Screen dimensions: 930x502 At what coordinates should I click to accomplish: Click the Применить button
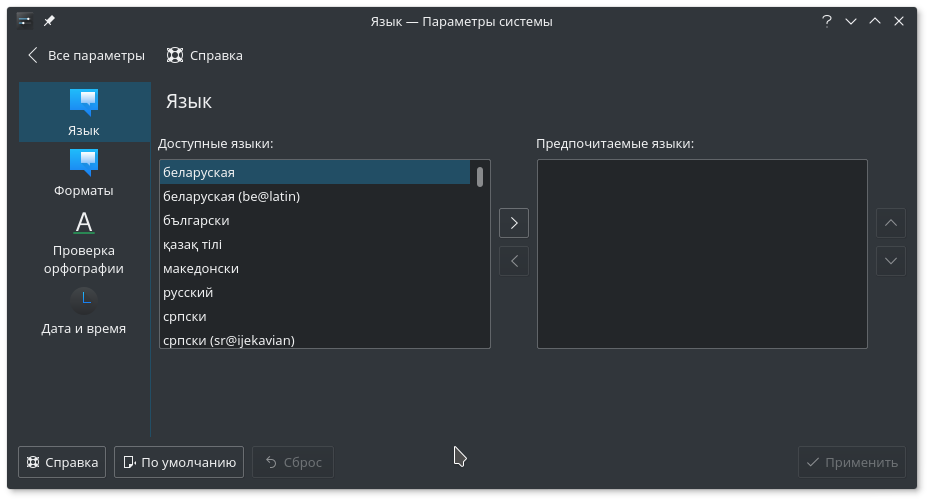pos(852,462)
